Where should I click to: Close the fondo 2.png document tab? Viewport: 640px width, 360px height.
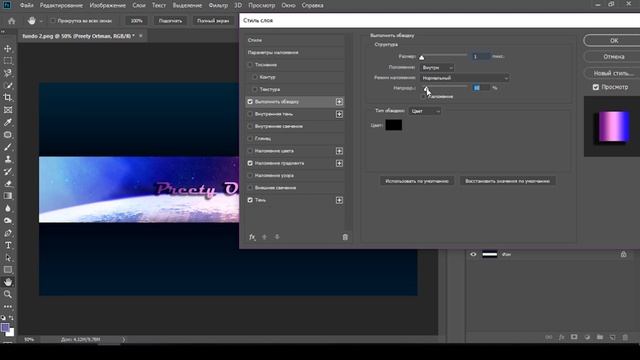click(141, 36)
